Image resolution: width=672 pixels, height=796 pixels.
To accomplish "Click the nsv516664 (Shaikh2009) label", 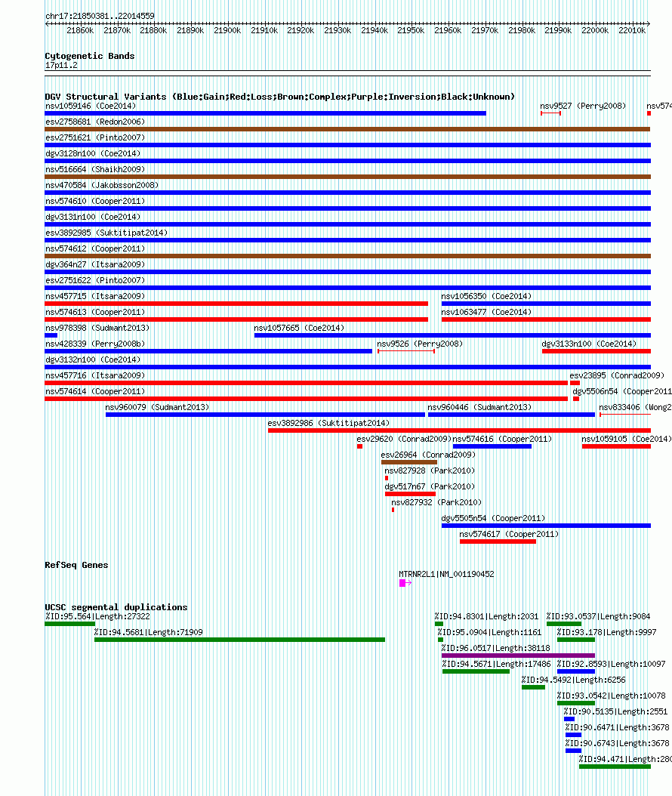I will (95, 169).
